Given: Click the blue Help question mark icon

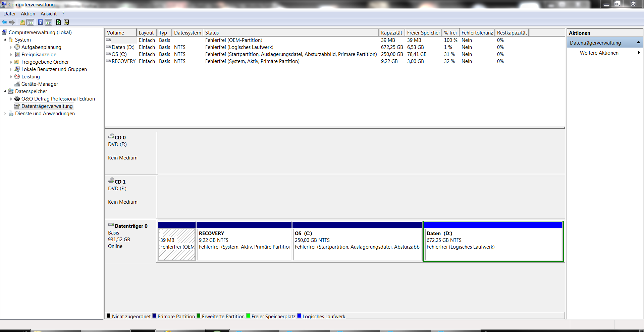Looking at the screenshot, I should coord(40,22).
